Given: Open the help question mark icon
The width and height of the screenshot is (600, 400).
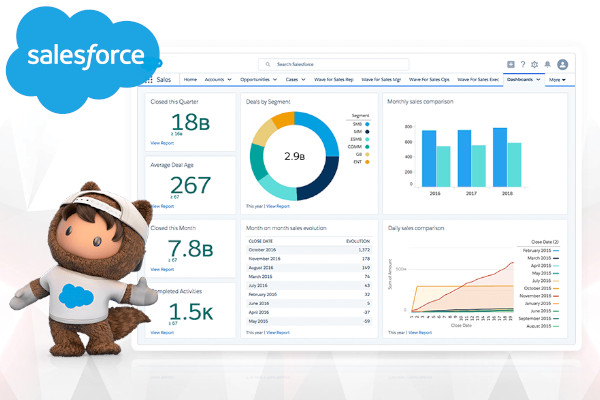Looking at the screenshot, I should [523, 64].
